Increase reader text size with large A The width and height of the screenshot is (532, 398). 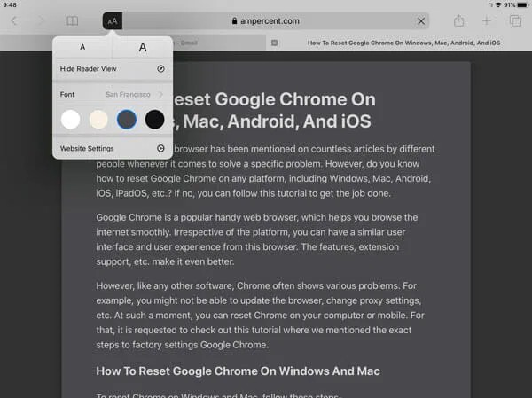tap(142, 47)
